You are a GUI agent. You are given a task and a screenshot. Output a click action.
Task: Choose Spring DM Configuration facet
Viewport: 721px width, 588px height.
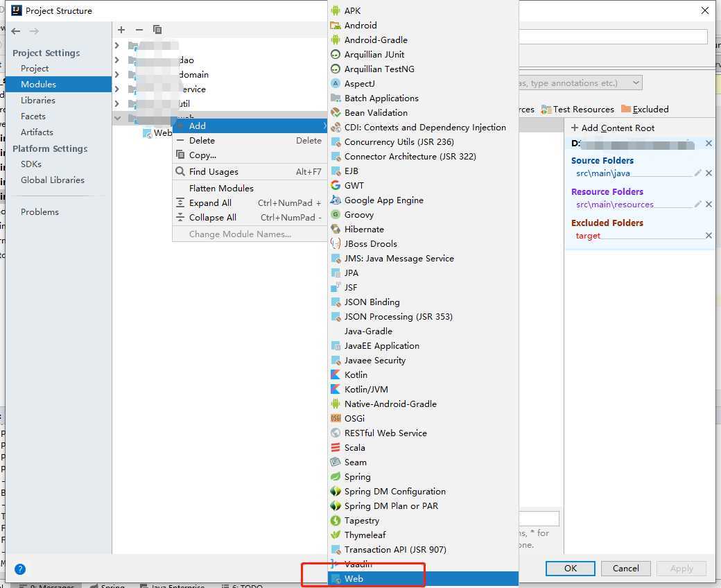click(424, 492)
